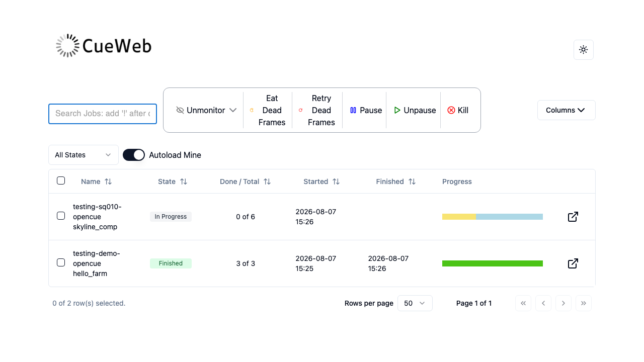The height and width of the screenshot is (362, 644).
Task: Sort by State column arrows
Action: tap(184, 182)
